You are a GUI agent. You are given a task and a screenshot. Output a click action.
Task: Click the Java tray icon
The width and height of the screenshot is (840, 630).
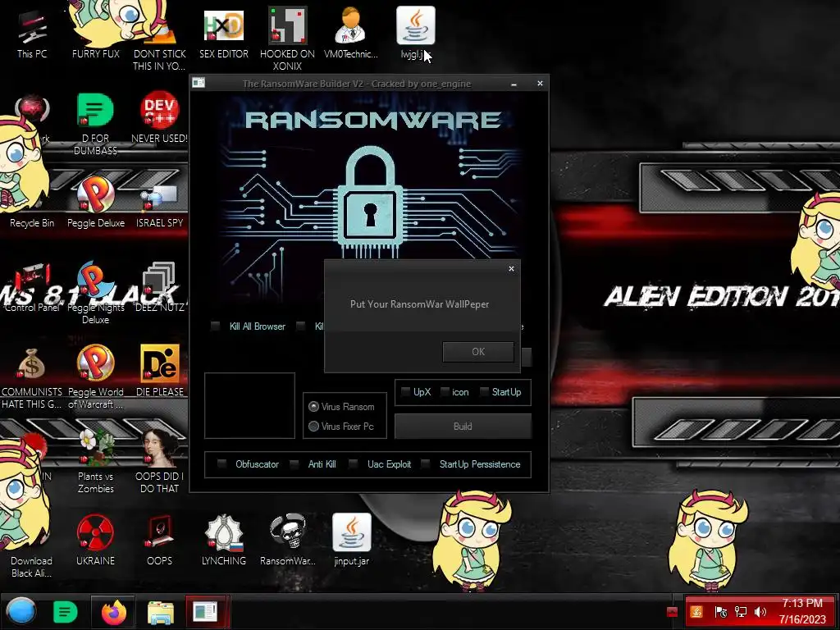696,612
